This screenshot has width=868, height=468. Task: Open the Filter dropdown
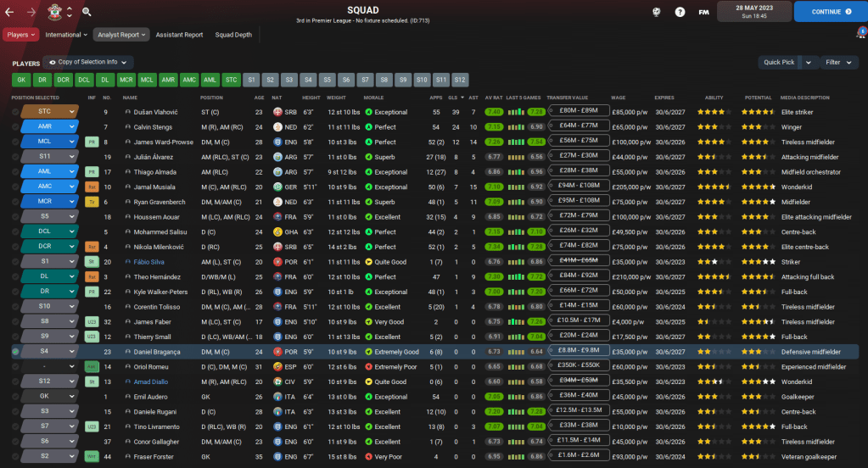[837, 62]
